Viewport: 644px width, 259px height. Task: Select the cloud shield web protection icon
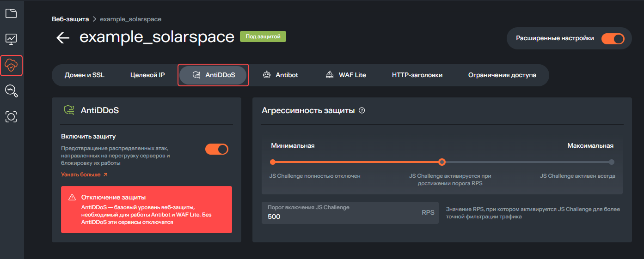pos(11,66)
